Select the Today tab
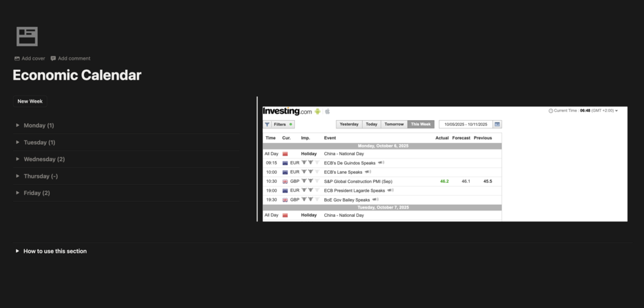The height and width of the screenshot is (308, 644). 372,124
